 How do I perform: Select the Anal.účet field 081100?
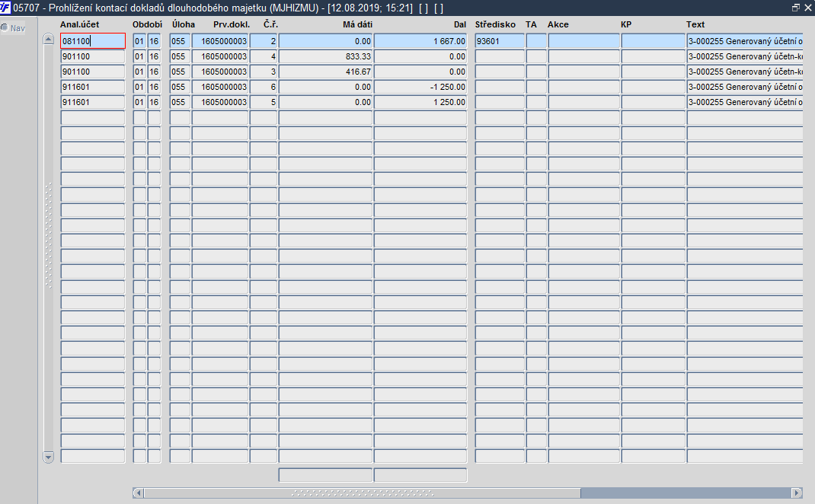click(93, 41)
